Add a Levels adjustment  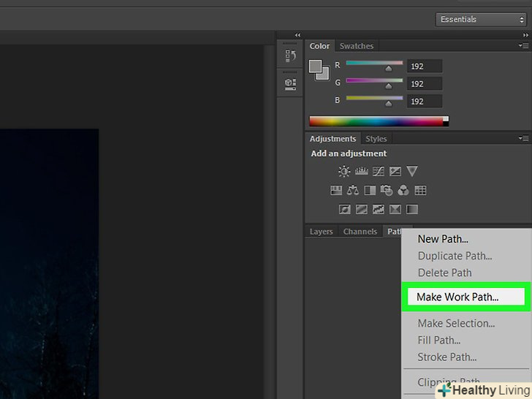(361, 172)
